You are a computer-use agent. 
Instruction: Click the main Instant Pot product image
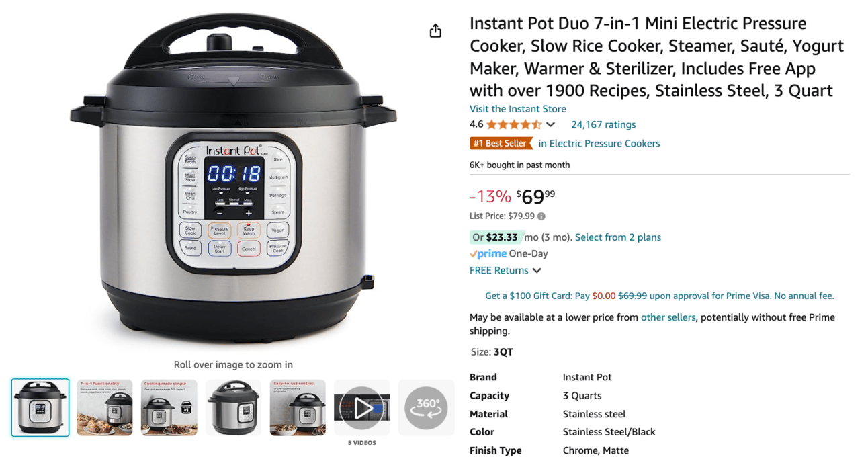coord(233,179)
